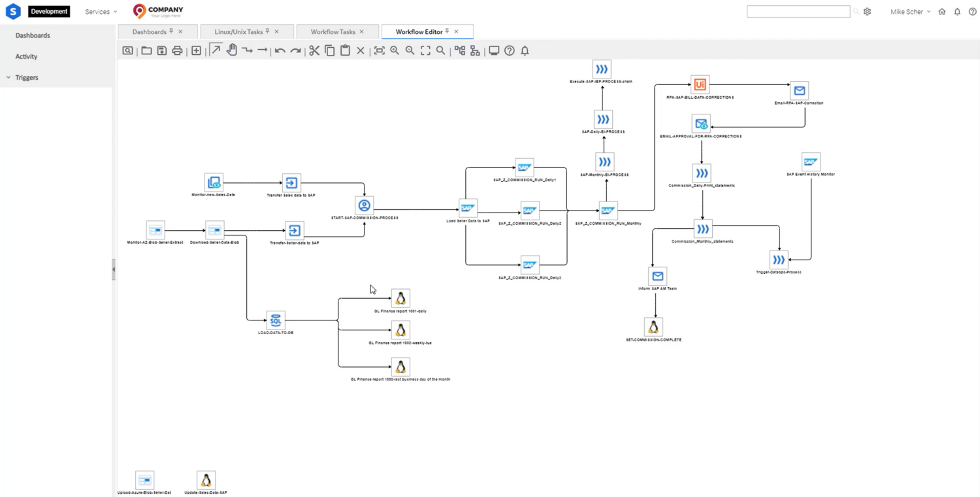980x497 pixels.
Task: Open the Services dropdown menu
Action: click(101, 12)
